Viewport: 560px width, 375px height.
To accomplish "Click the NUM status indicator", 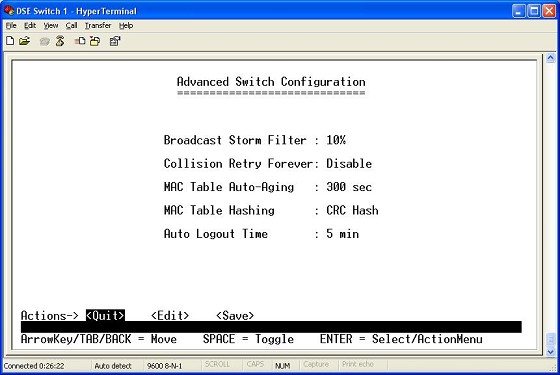I will click(282, 366).
